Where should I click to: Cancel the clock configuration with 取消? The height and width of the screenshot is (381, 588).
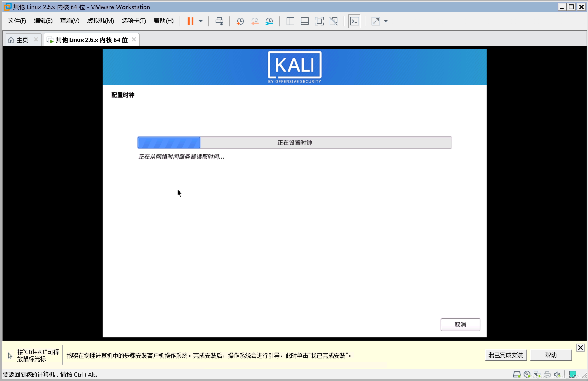click(460, 324)
